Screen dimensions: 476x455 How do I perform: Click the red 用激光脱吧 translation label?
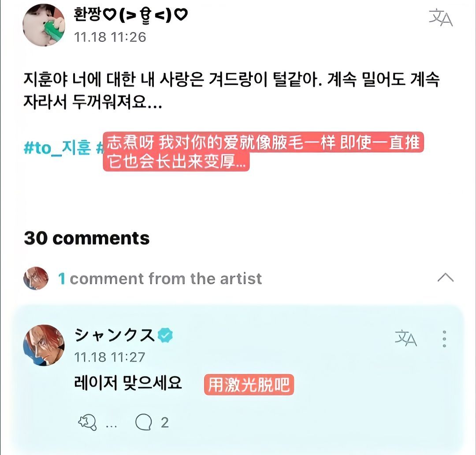pyautogui.click(x=249, y=385)
